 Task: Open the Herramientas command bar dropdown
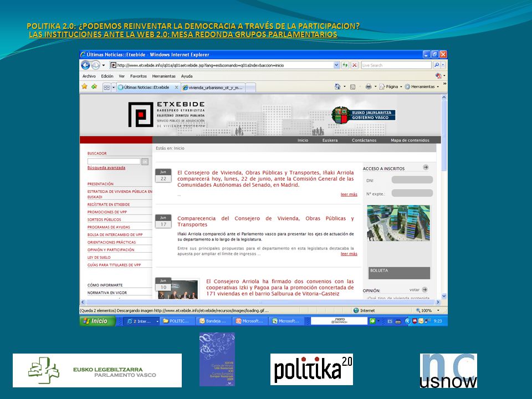[x=422, y=87]
